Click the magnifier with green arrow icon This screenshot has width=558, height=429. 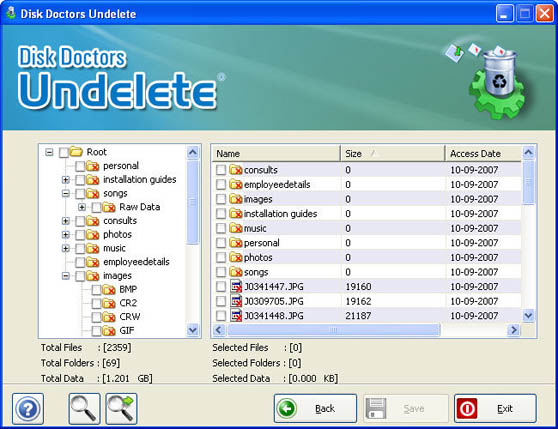pos(121,409)
